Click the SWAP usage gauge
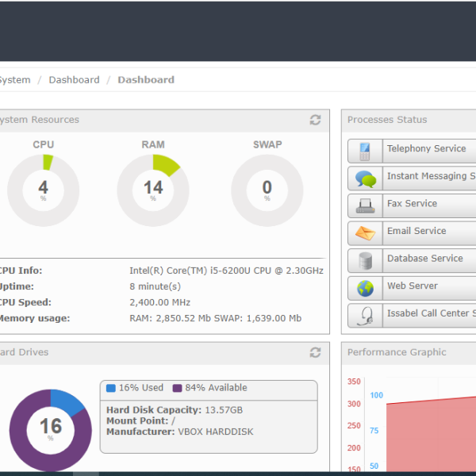476x476 pixels. click(267, 190)
